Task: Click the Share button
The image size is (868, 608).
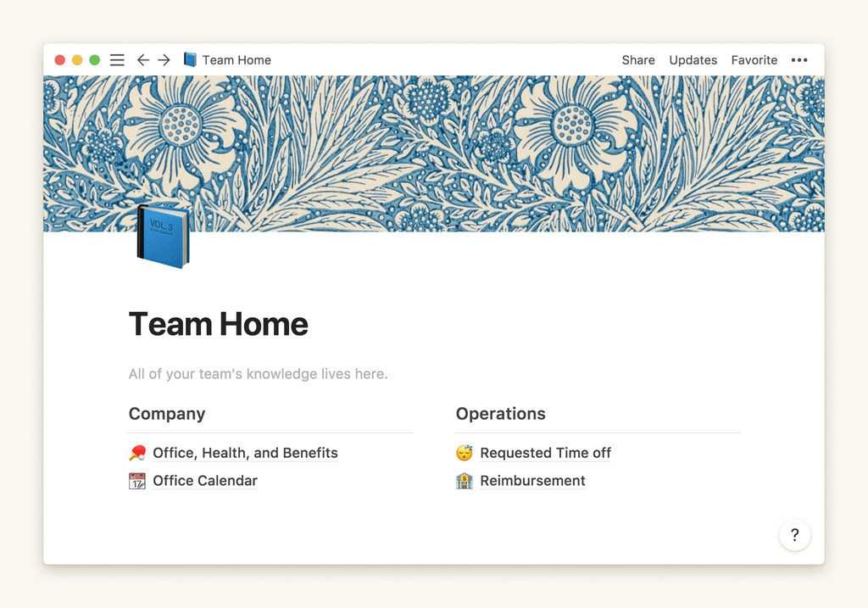Action: pyautogui.click(x=638, y=60)
